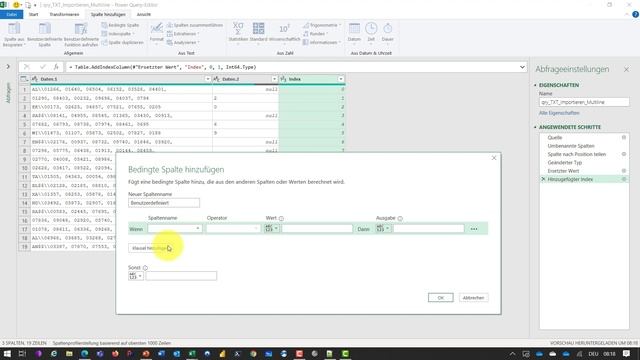Delete the Hinzugefügter Index step X

(x=543, y=179)
